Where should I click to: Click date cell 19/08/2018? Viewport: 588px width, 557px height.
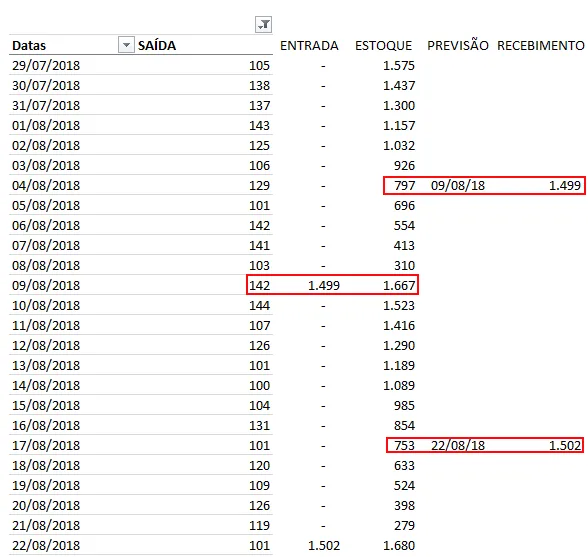tap(46, 485)
